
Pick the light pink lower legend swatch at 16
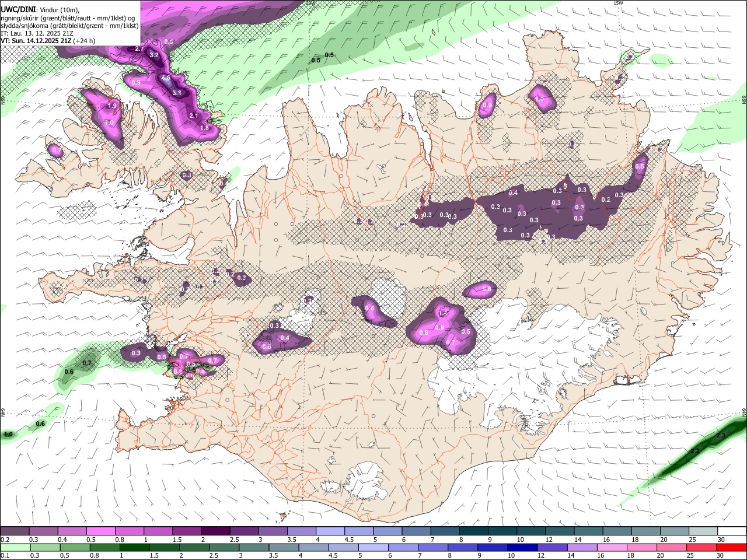click(x=611, y=547)
